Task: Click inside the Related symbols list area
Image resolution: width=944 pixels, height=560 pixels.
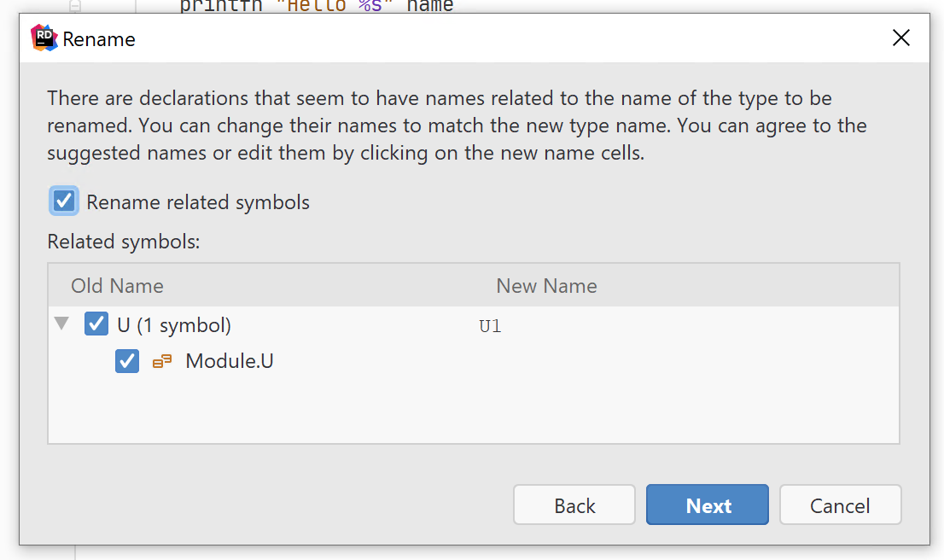Action: tap(474, 410)
